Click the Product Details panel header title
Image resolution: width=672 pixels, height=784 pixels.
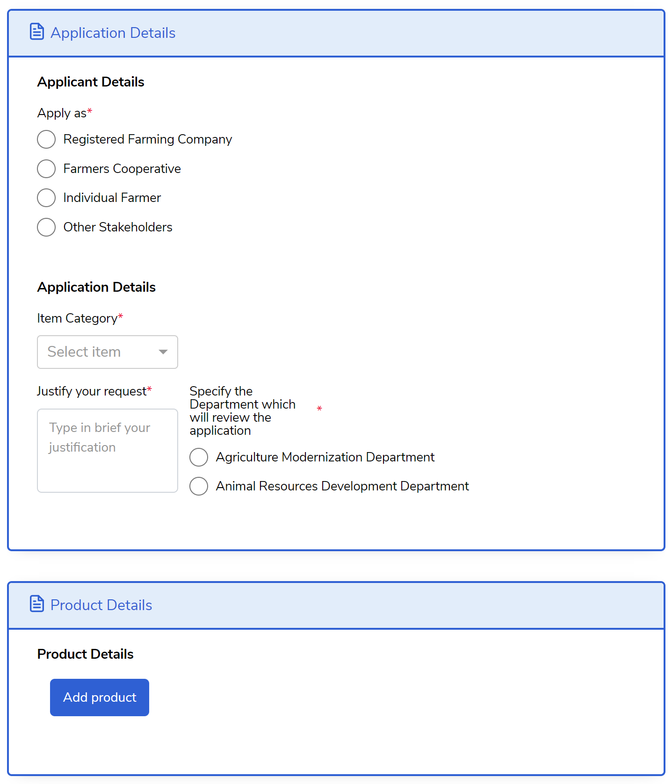tap(101, 605)
